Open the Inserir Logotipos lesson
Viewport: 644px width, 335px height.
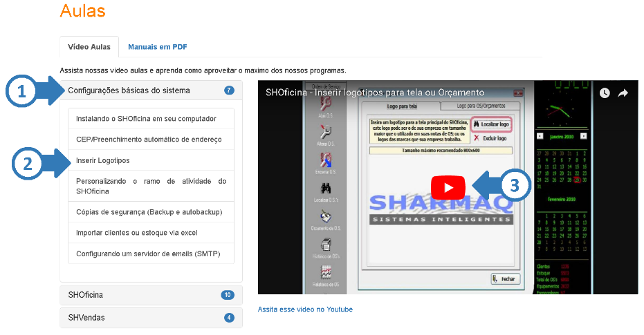pos(103,160)
